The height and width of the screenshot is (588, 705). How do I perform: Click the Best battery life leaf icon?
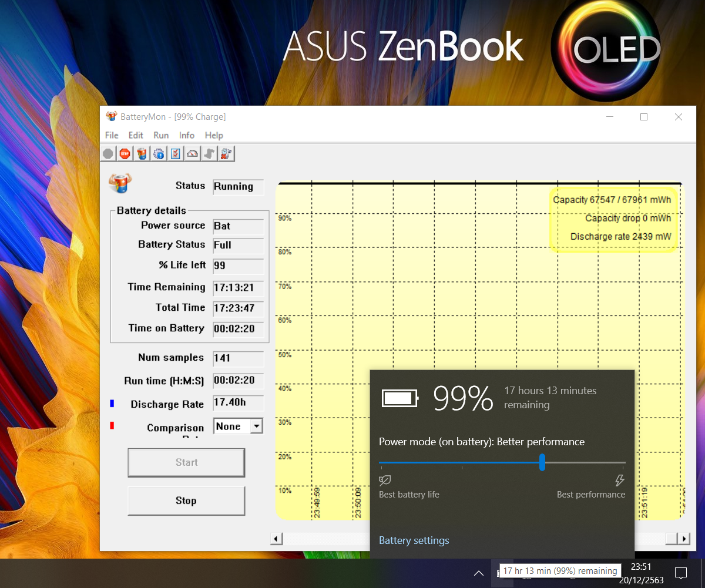click(x=385, y=481)
